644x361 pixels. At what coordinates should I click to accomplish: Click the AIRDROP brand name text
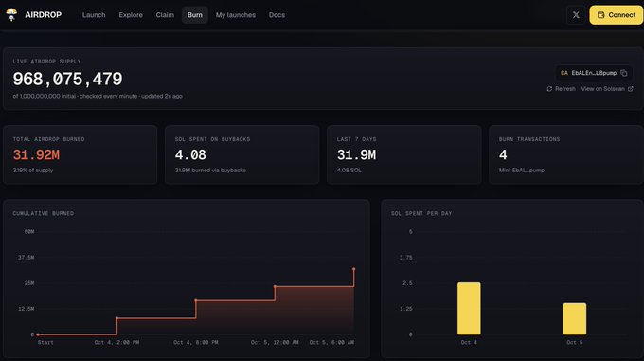tap(44, 15)
